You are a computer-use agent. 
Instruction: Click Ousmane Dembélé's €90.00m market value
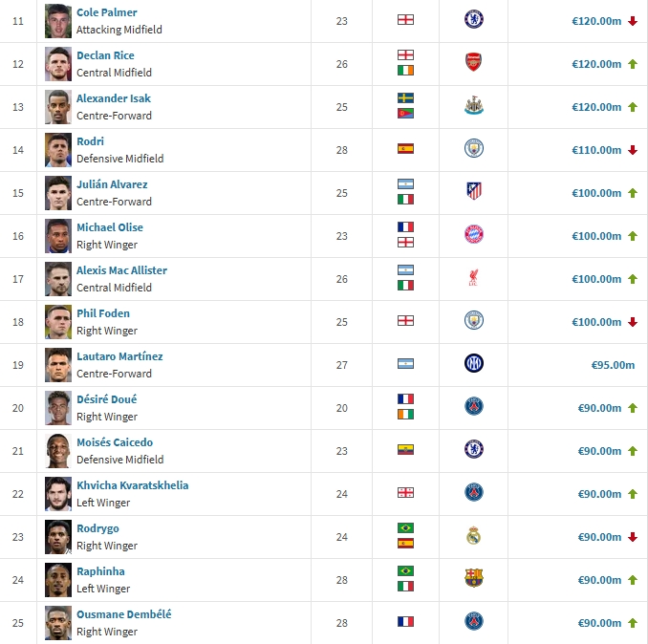tap(599, 623)
